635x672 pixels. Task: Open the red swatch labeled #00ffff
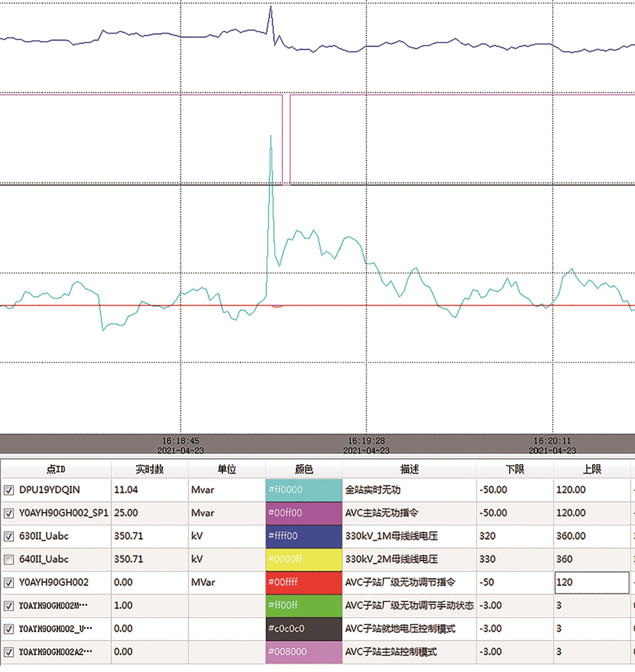point(304,582)
